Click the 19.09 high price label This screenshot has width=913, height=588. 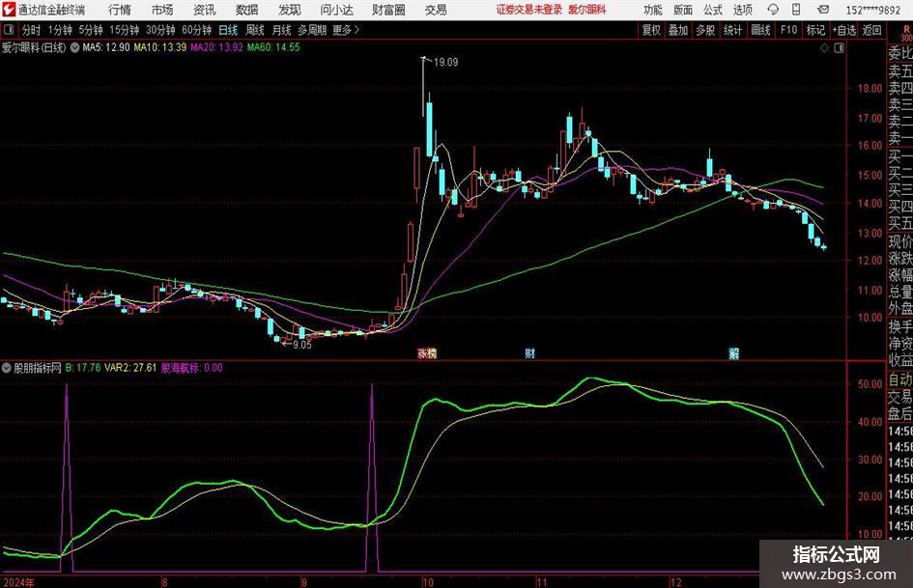[446, 63]
